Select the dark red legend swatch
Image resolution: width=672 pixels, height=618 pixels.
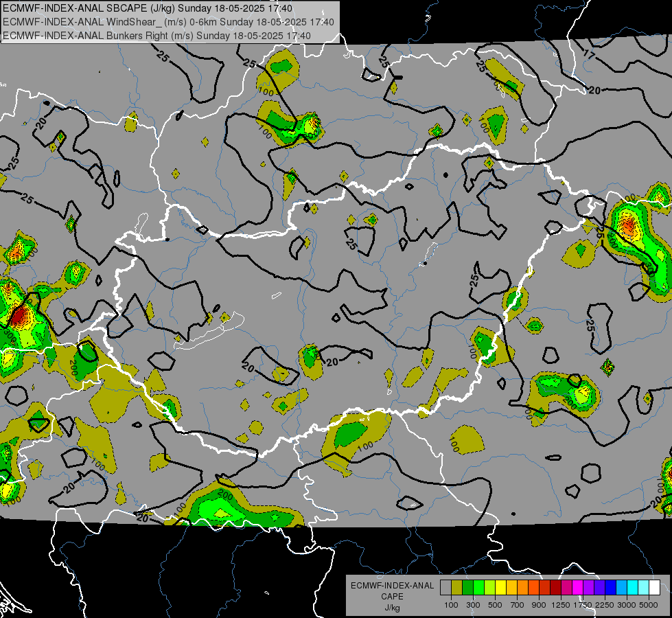(x=555, y=587)
